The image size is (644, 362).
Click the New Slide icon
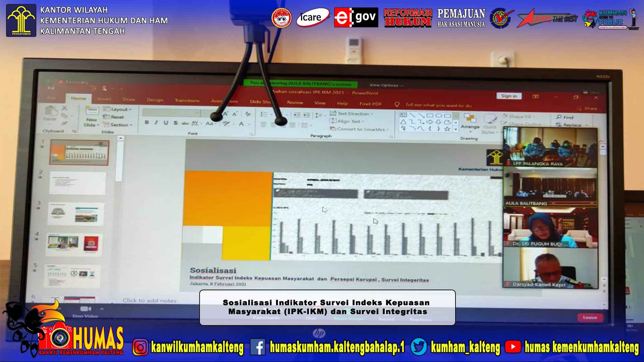(92, 111)
